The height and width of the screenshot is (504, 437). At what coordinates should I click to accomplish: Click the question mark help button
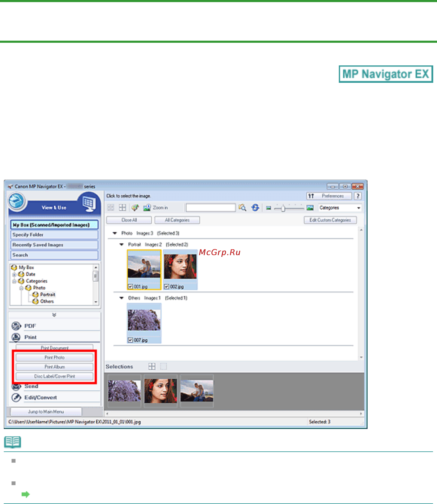click(x=358, y=196)
